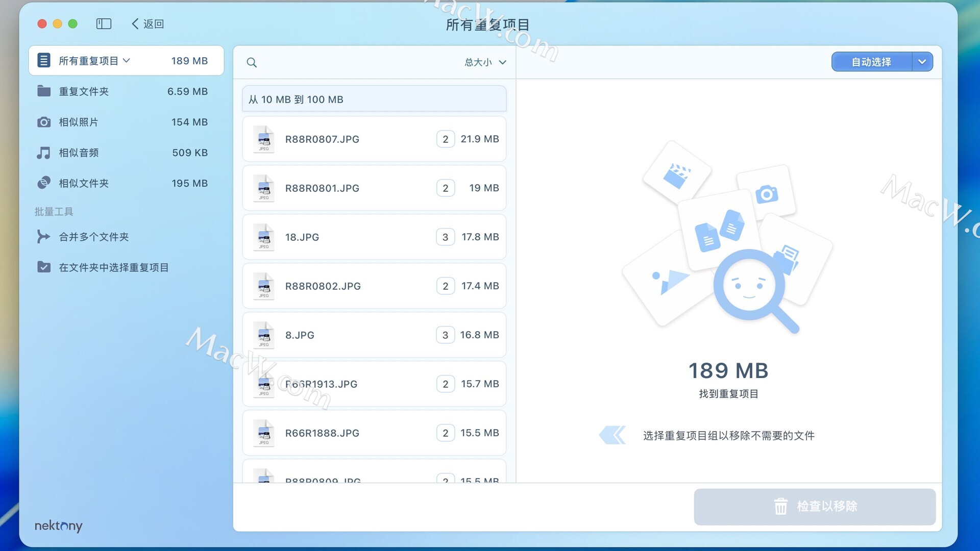Open the duplicate folders category icon
The image size is (980, 551).
click(44, 91)
